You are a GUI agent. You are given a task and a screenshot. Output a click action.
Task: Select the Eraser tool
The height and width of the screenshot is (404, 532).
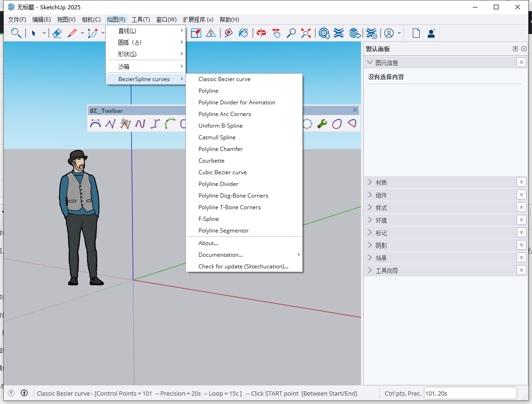57,33
